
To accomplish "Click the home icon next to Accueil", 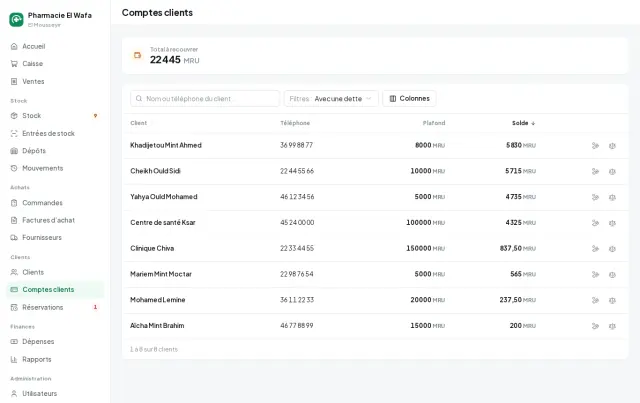I will 14,46.
